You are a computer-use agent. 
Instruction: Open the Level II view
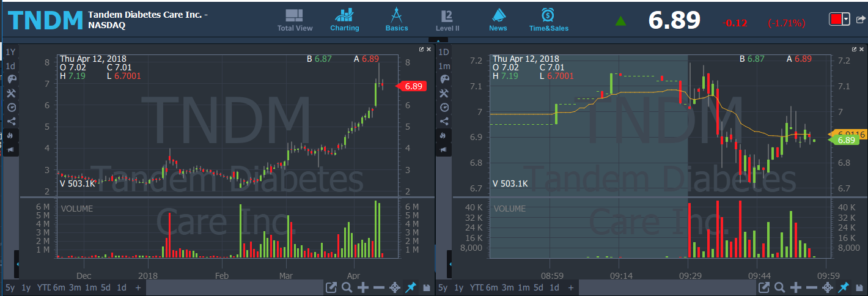click(447, 20)
